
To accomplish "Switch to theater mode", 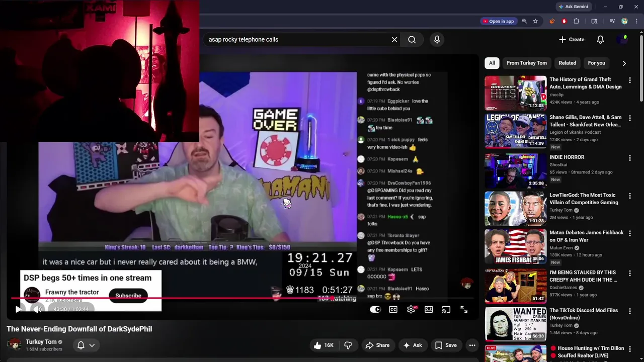I will pos(429,310).
